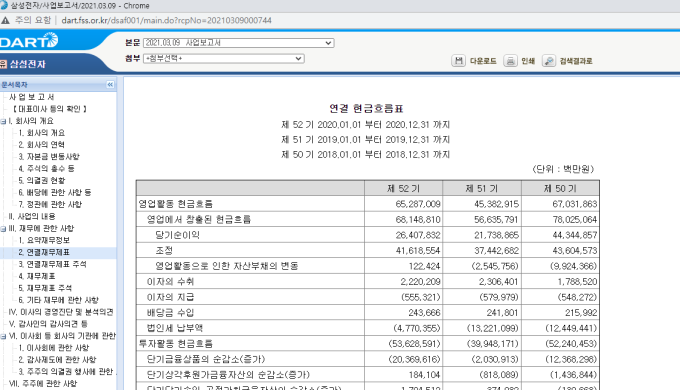Click the print (인쇄) printer icon
The image size is (680, 390).
[510, 61]
